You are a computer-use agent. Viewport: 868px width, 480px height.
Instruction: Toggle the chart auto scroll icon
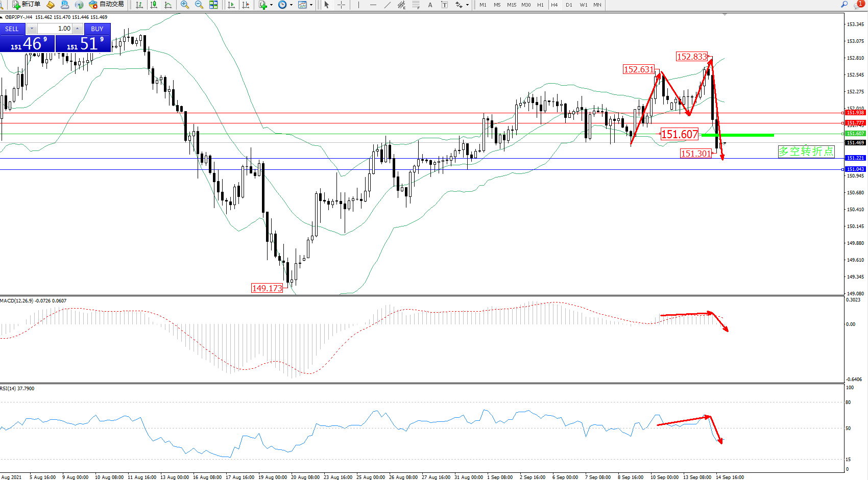coord(231,5)
